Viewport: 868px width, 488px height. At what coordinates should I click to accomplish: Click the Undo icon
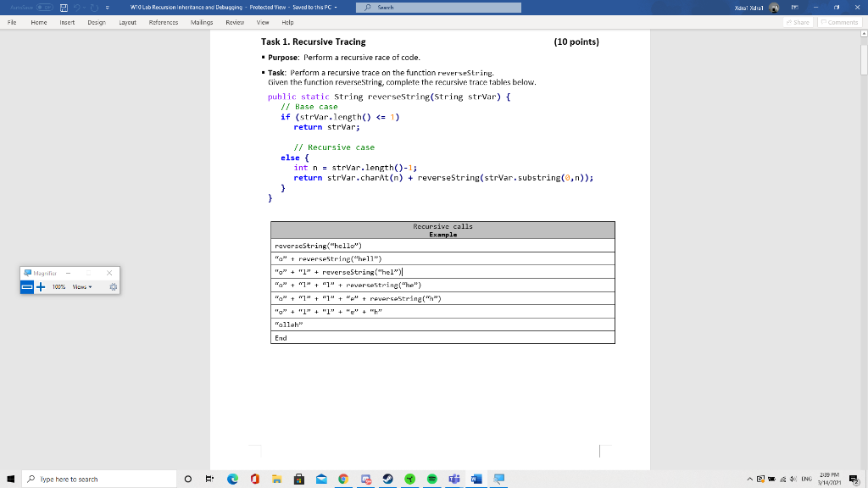coord(78,8)
